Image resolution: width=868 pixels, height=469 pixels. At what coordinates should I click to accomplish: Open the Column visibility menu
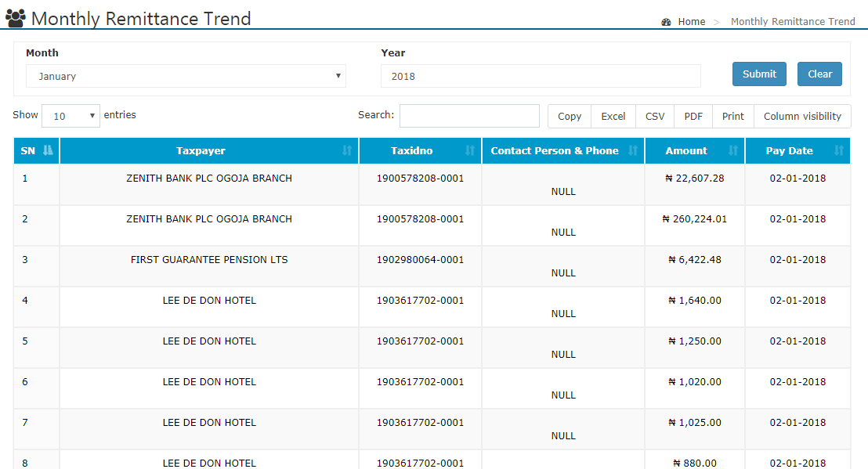click(802, 116)
